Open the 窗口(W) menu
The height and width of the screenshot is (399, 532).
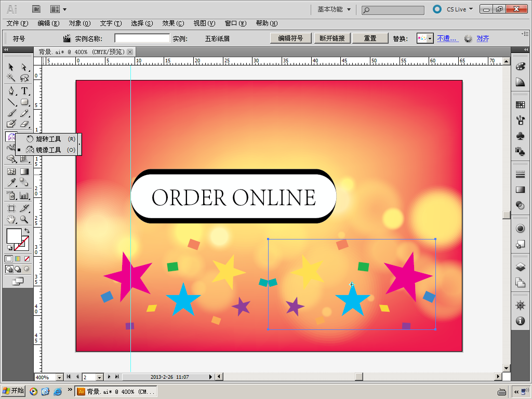tap(235, 23)
